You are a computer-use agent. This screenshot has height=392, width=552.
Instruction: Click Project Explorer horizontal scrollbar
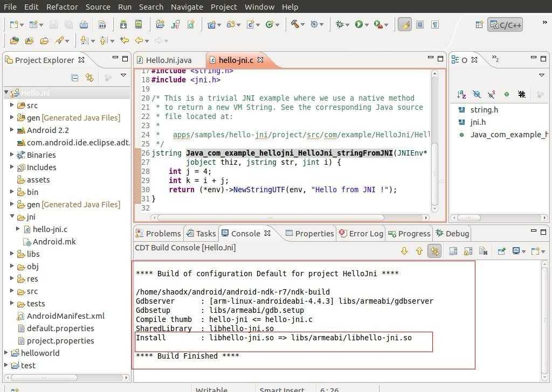(x=44, y=377)
